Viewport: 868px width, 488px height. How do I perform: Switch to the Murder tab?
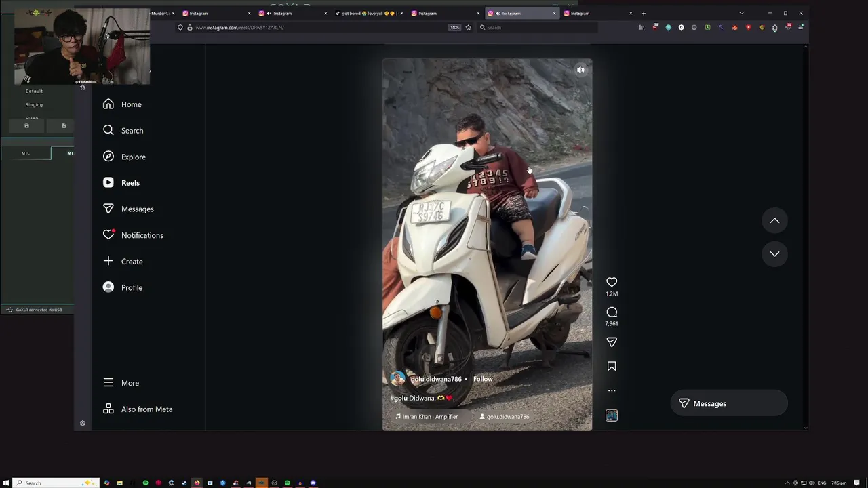click(x=160, y=13)
